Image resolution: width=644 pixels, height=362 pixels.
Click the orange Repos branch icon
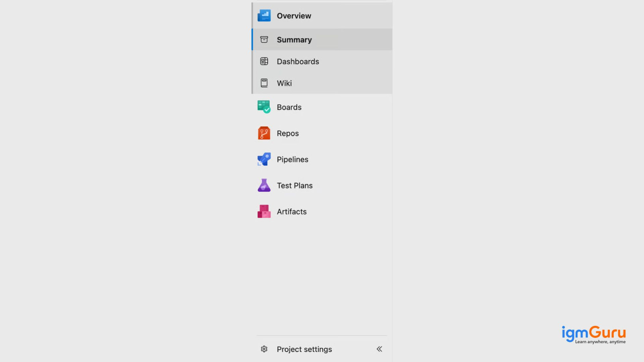coord(264,133)
